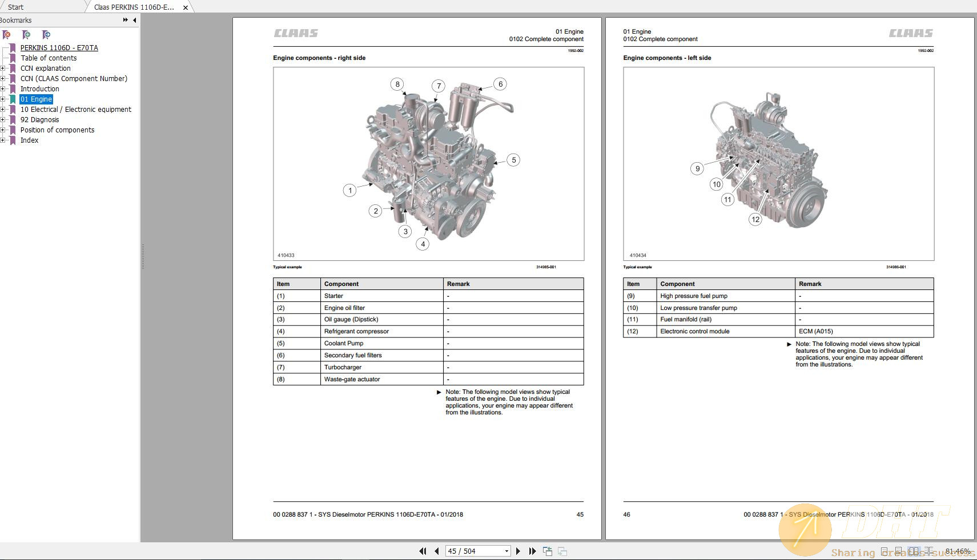
Task: Click the add bookmark icon
Action: tap(26, 35)
